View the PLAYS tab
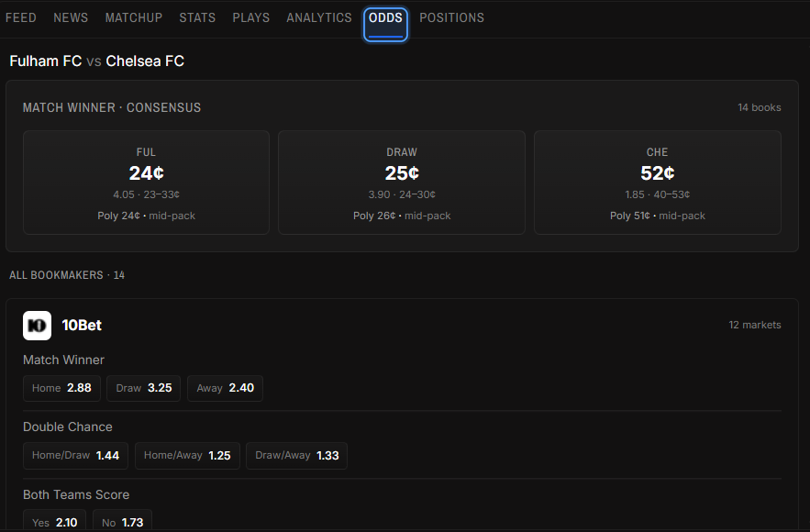The height and width of the screenshot is (532, 810). [x=251, y=17]
